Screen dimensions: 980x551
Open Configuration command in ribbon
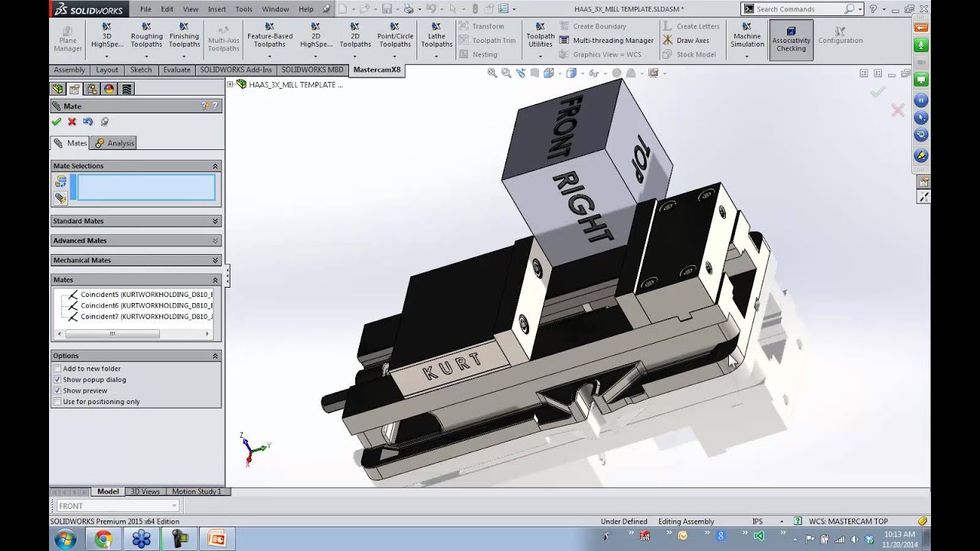(x=840, y=35)
